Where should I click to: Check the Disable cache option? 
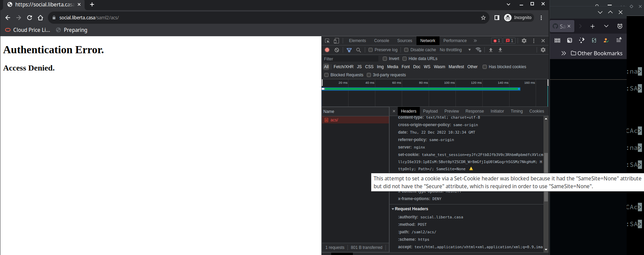(406, 50)
